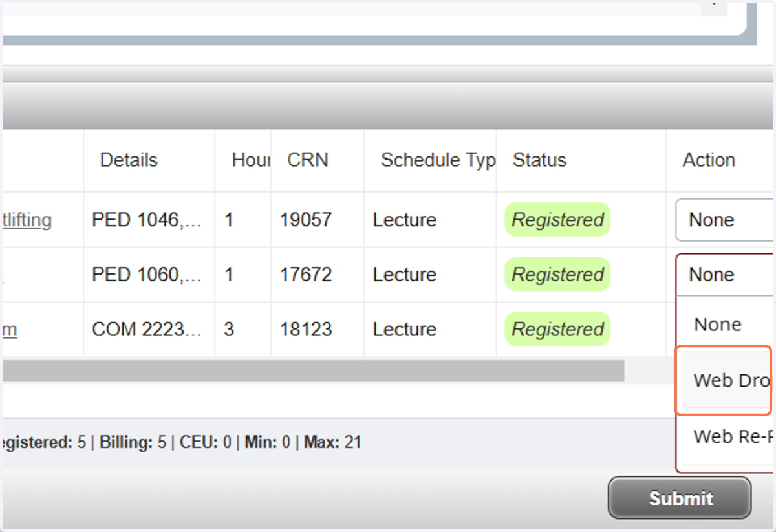This screenshot has height=532, width=776.
Task: Click the Hours column header
Action: point(251,160)
